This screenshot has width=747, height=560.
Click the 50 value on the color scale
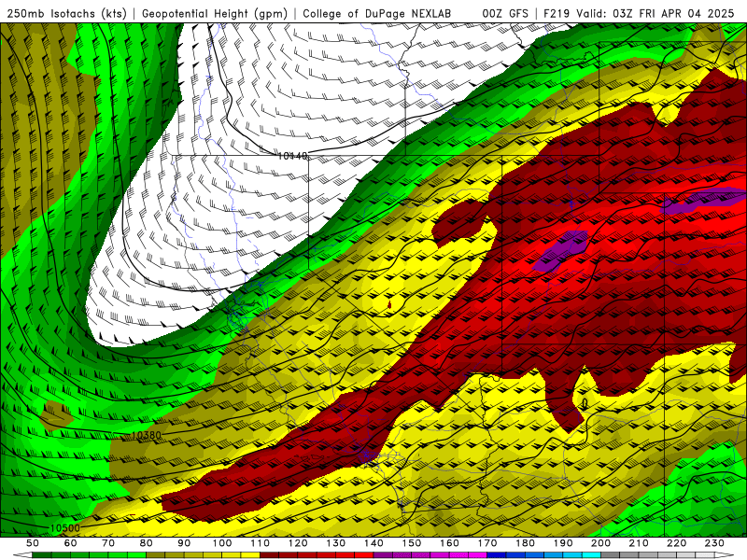point(33,543)
